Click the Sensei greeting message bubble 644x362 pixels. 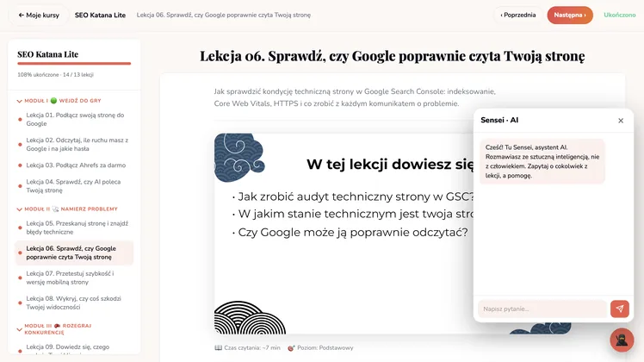pos(542,161)
